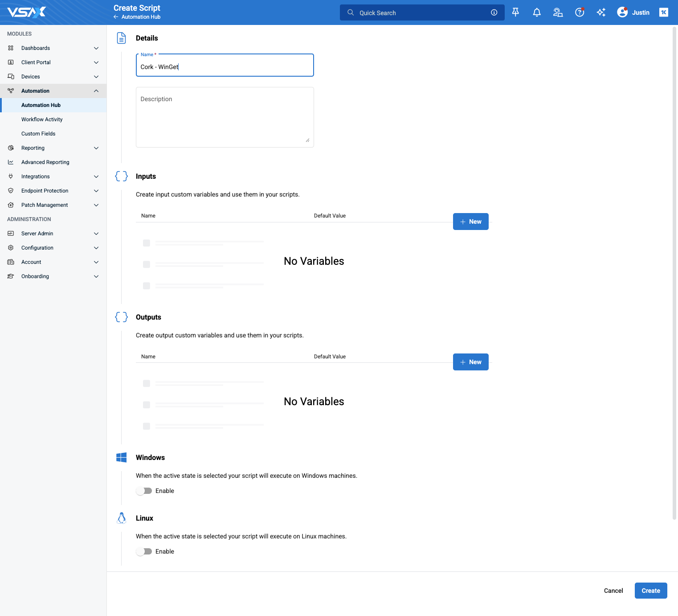This screenshot has height=616, width=678.
Task: Click the Server Admin sidebar icon
Action: tap(11, 234)
